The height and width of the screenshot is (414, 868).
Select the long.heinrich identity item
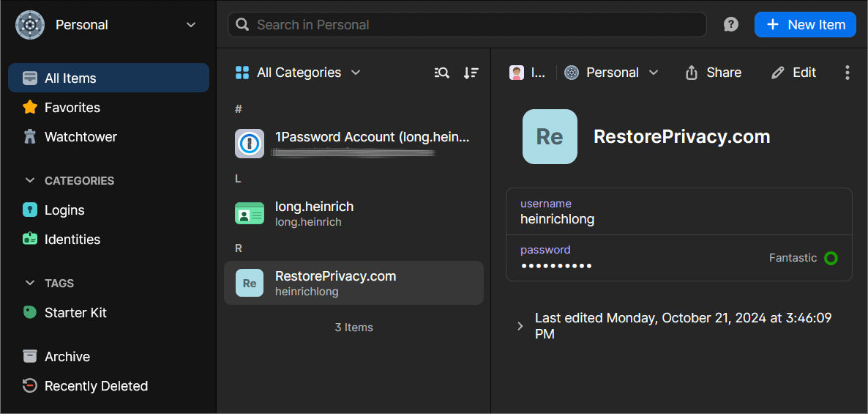(353, 213)
